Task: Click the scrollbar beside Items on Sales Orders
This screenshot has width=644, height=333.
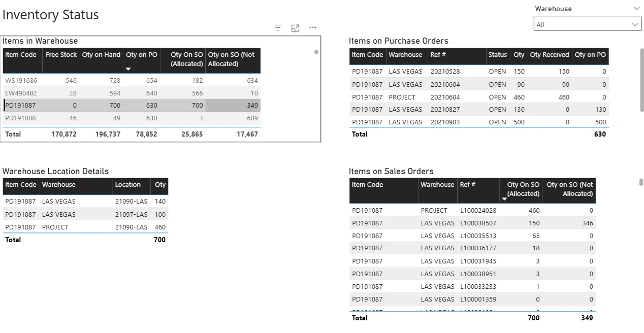Action: coord(641,182)
